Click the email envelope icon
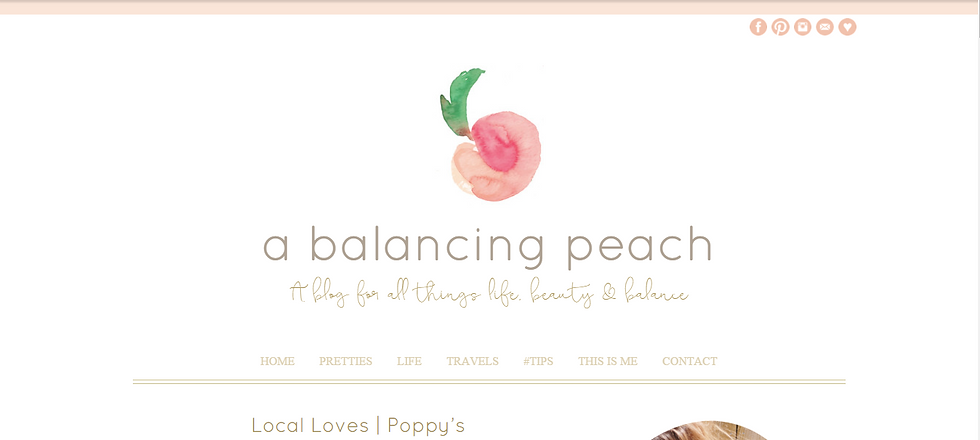 coord(825,27)
